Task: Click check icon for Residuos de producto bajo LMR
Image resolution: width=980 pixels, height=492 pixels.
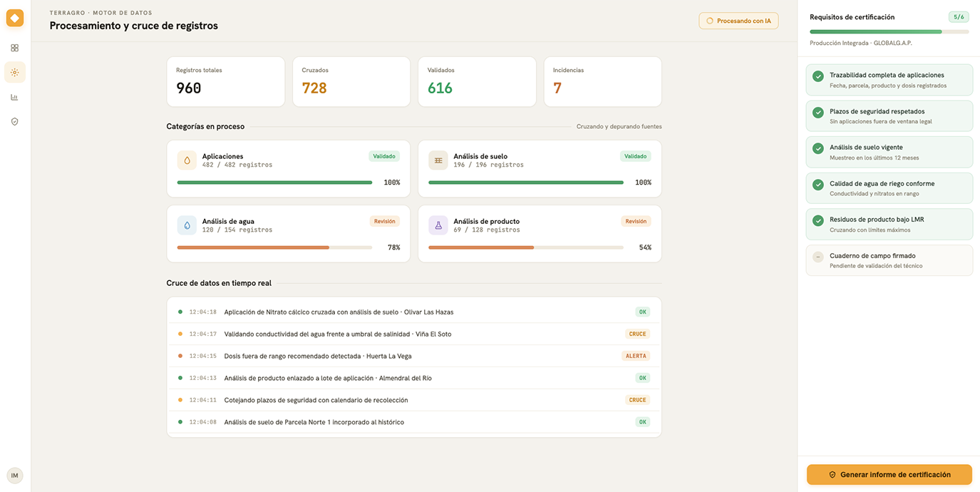Action: point(818,221)
